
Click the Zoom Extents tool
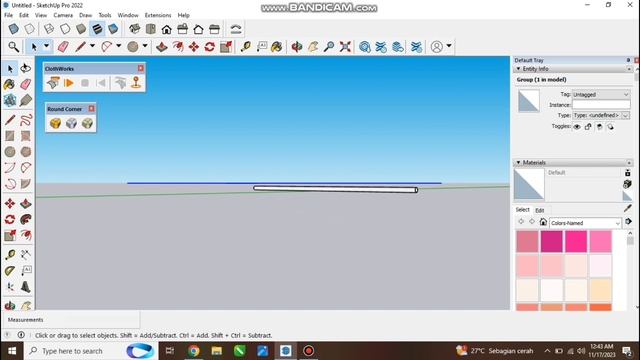click(345, 47)
